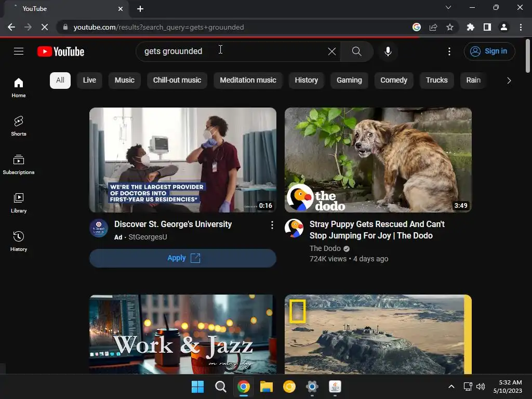
Task: Select the Rain filter chip
Action: (473, 81)
